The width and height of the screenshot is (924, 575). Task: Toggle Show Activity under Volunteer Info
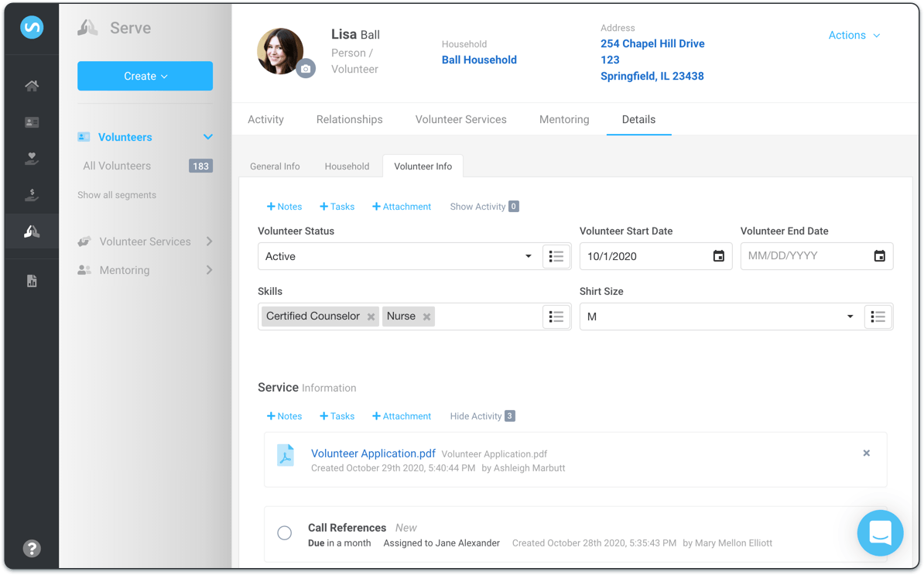[484, 207]
